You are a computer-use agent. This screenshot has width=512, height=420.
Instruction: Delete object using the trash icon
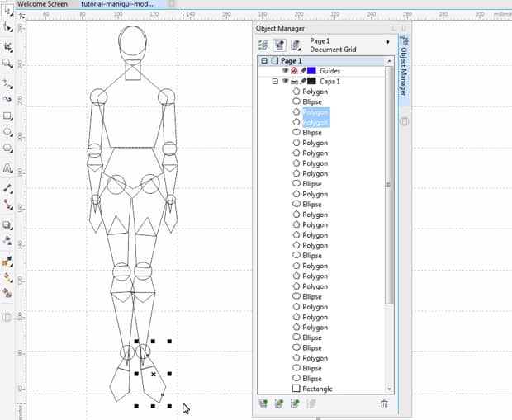(x=384, y=404)
